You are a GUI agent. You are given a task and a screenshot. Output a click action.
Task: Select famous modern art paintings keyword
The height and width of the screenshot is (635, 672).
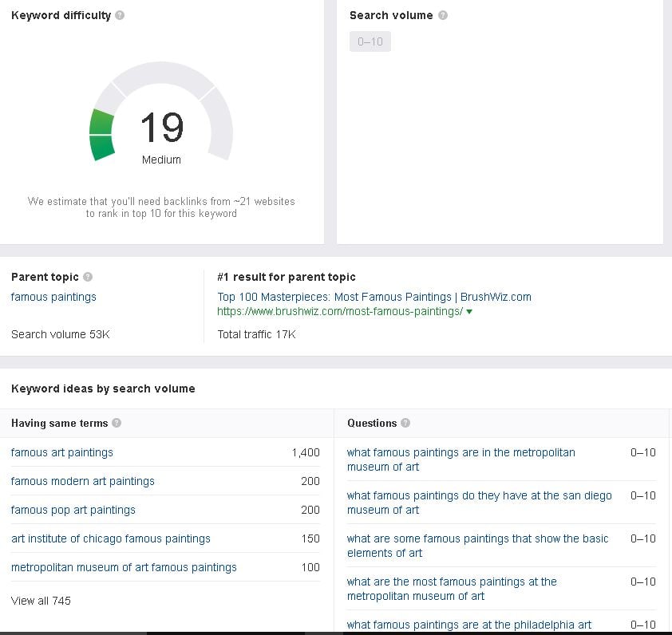pyautogui.click(x=83, y=481)
